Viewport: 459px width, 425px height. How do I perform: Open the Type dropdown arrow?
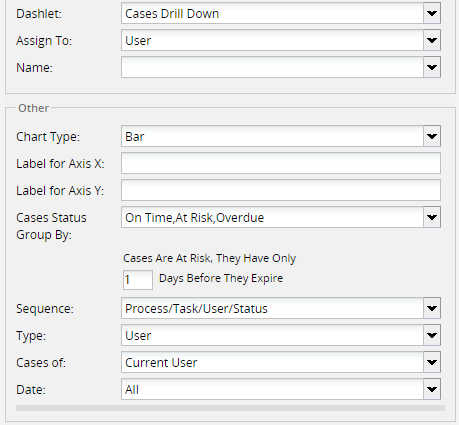pyautogui.click(x=432, y=335)
